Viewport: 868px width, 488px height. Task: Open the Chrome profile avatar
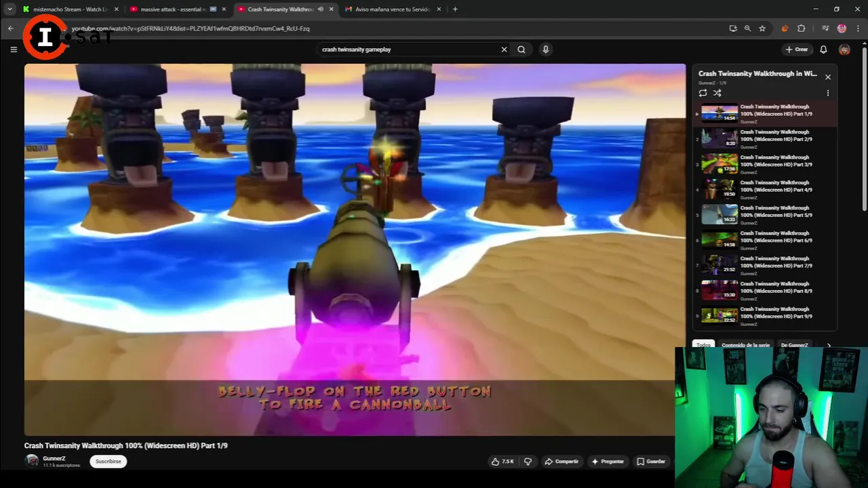tap(842, 28)
